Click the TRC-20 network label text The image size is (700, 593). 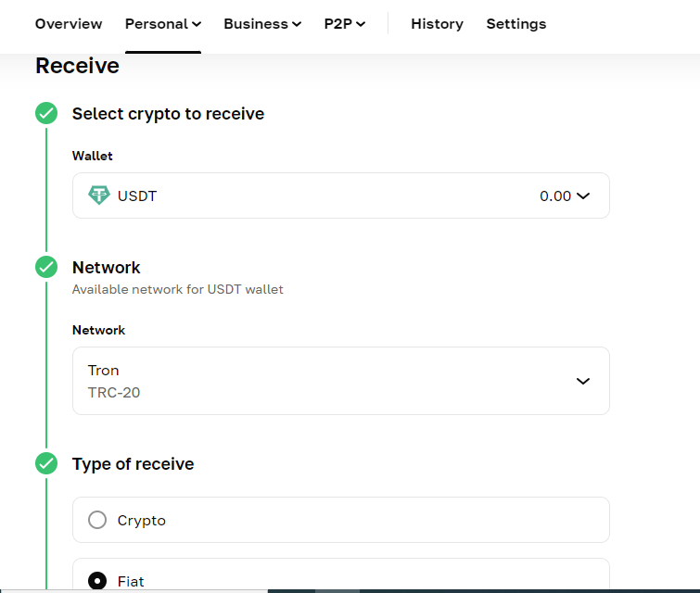pos(114,392)
